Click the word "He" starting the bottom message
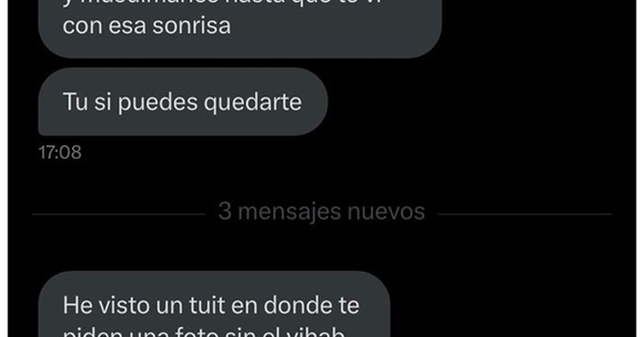The height and width of the screenshot is (337, 644). (78, 305)
